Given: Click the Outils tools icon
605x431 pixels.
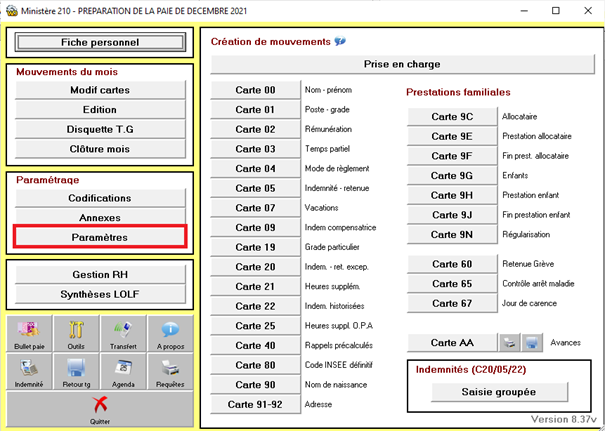Looking at the screenshot, I should [x=76, y=335].
